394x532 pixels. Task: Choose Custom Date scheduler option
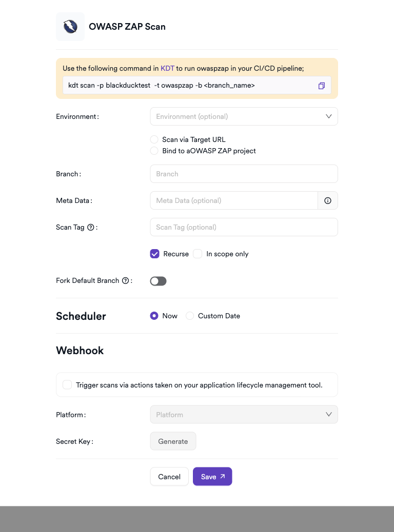[x=190, y=316]
